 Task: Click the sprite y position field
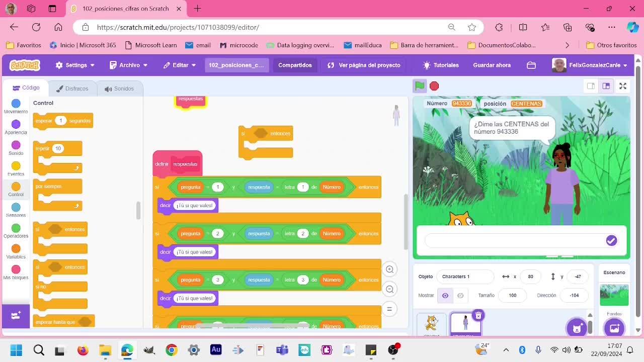[x=578, y=277]
